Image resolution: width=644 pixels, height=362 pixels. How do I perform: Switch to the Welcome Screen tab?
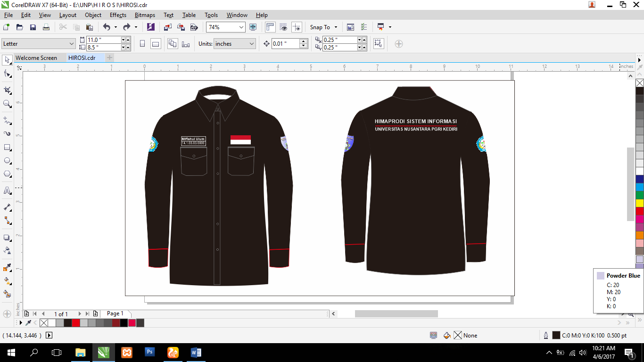[x=37, y=58]
